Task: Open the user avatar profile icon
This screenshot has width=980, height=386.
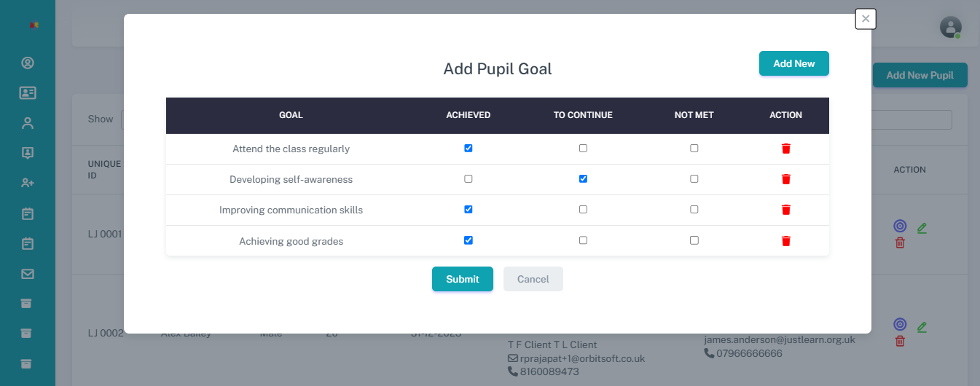Action: (x=950, y=27)
